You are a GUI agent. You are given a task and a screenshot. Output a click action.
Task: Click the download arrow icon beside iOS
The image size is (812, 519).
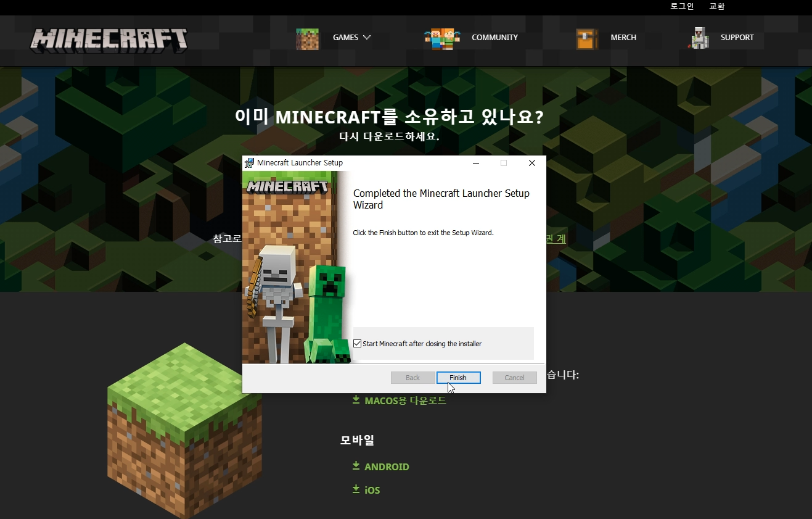(356, 489)
